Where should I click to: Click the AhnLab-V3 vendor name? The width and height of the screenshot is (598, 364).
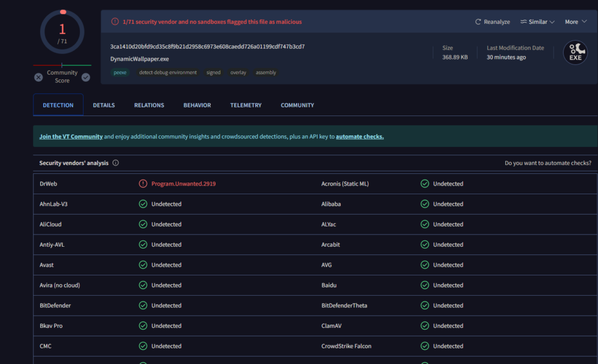53,204
